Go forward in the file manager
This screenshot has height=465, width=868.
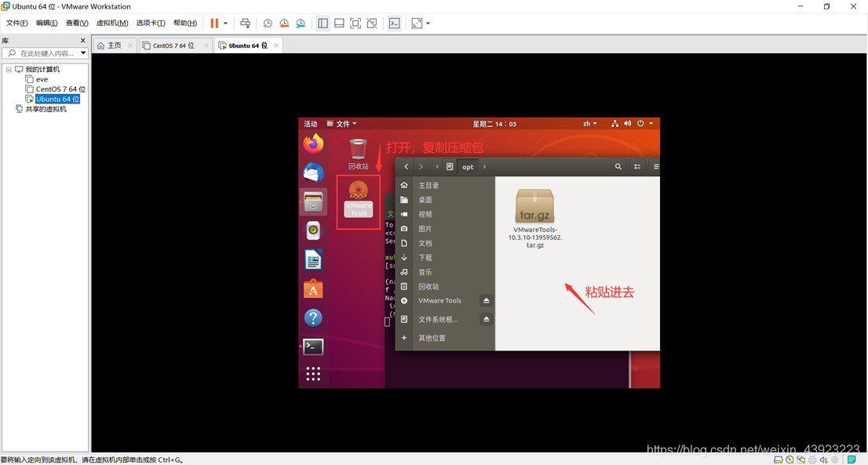click(421, 166)
